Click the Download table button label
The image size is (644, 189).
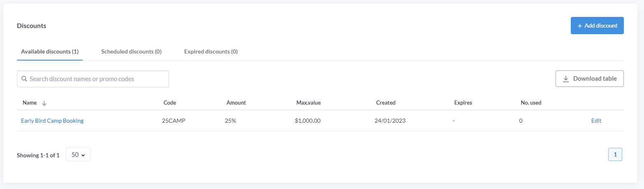click(595, 79)
